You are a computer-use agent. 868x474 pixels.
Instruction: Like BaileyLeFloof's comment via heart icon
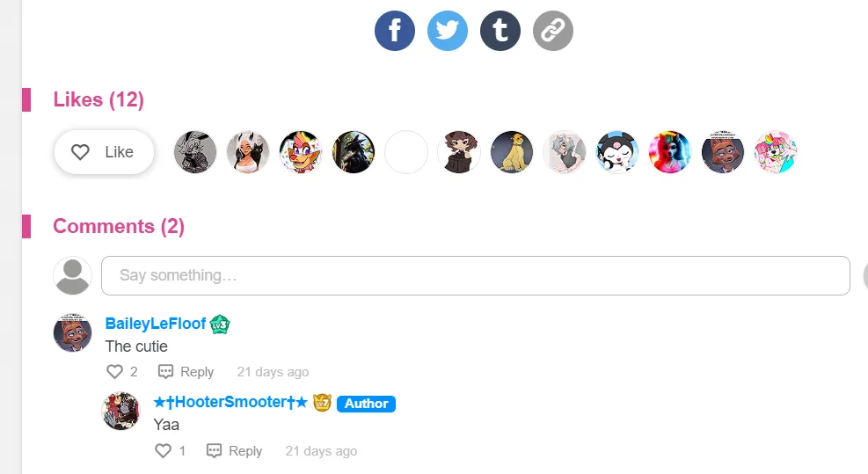(x=114, y=372)
